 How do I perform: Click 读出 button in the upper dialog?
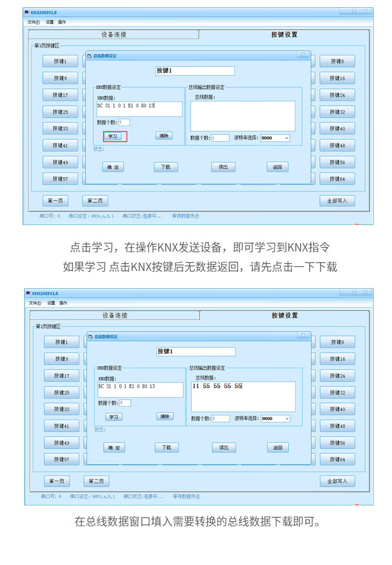pos(223,167)
